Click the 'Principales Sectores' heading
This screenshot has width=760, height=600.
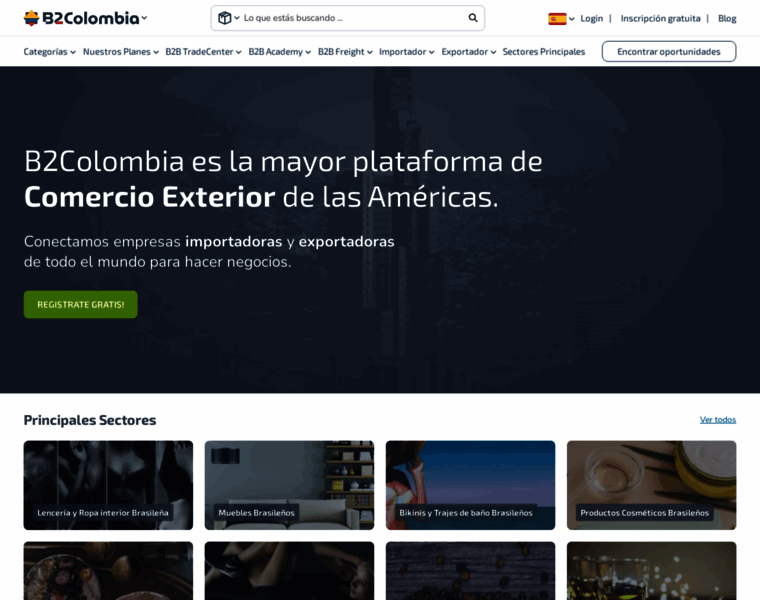90,420
